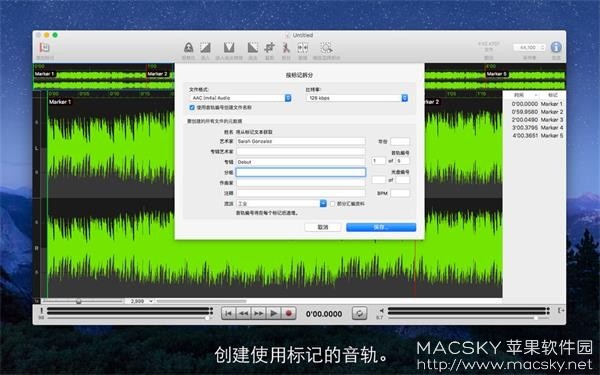The height and width of the screenshot is (375, 600).
Task: Click the gear with arrow toolbar icon
Action: pos(326,47)
